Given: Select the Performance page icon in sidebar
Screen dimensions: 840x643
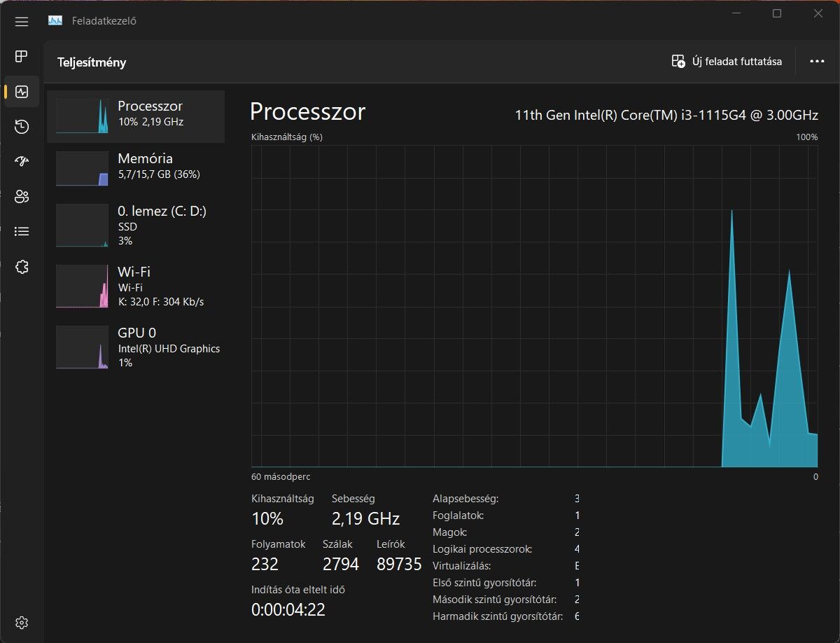Looking at the screenshot, I should pyautogui.click(x=22, y=91).
